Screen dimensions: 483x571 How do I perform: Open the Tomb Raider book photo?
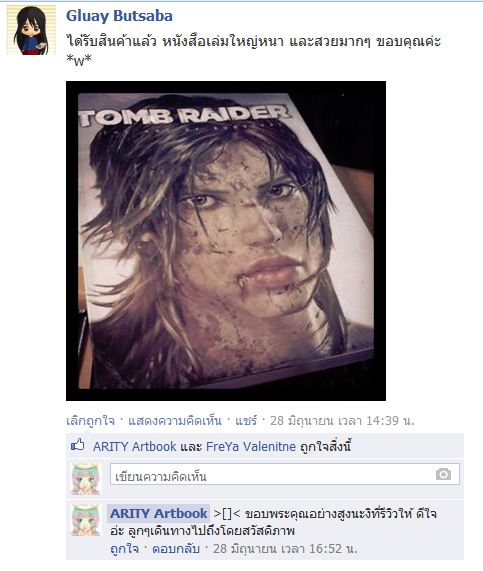(x=226, y=241)
